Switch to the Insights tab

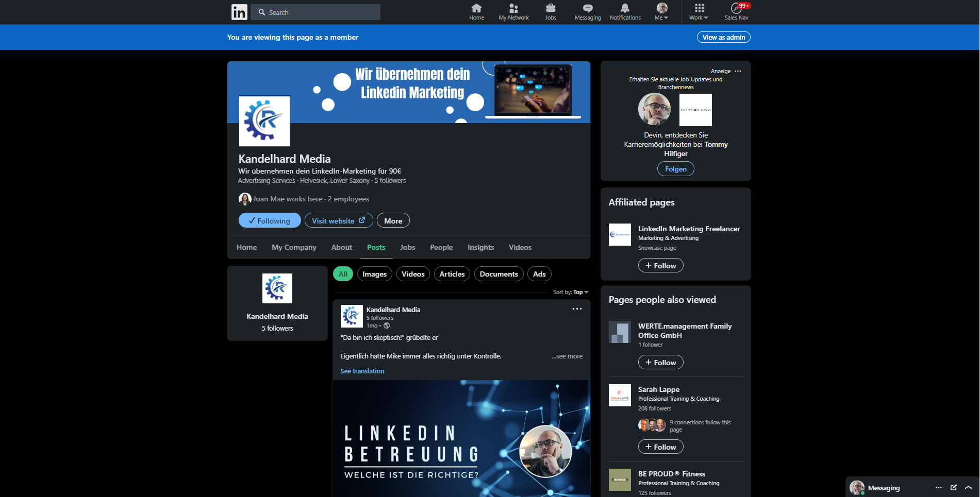click(480, 247)
